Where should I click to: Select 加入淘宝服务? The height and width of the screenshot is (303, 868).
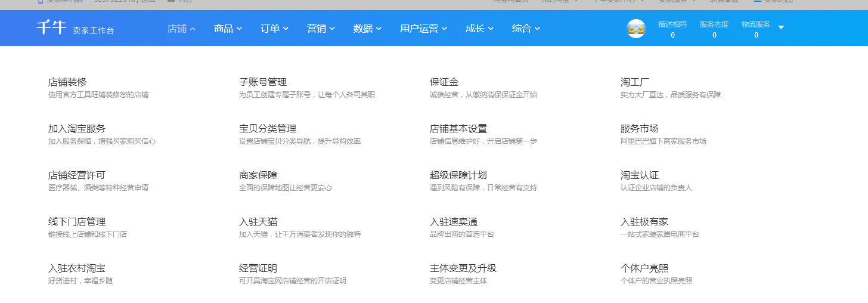77,128
